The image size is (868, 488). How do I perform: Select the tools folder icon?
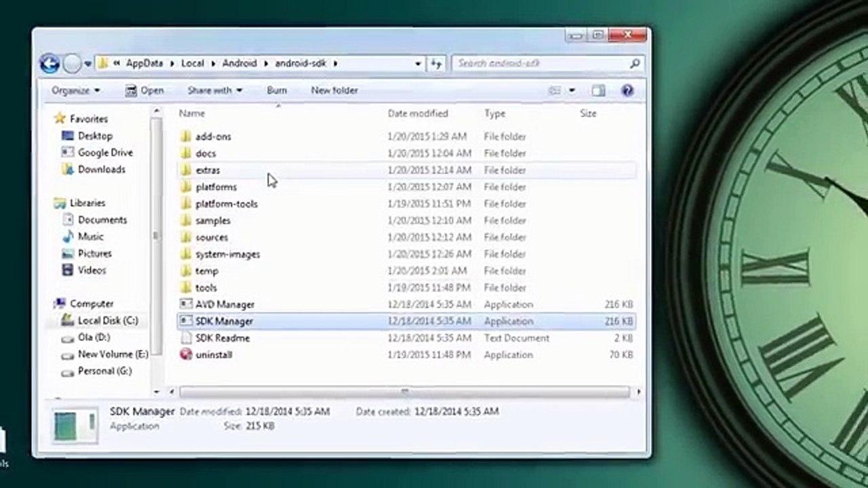[186, 287]
